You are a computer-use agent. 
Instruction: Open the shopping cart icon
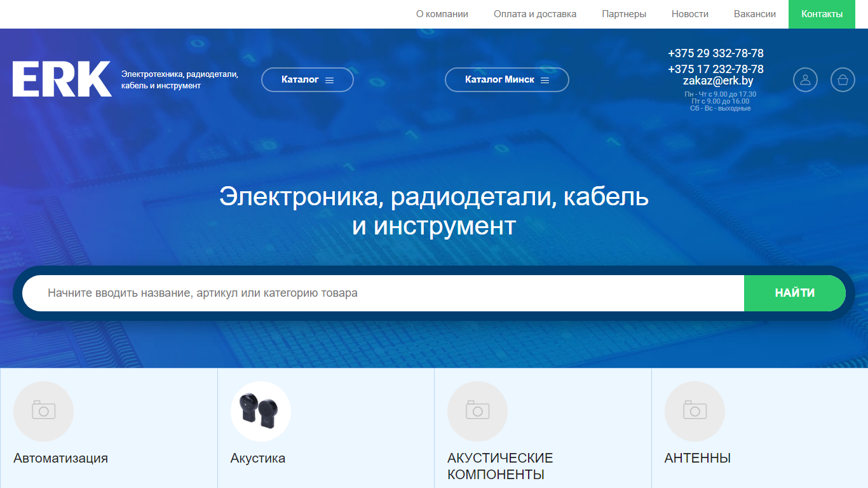(x=843, y=80)
